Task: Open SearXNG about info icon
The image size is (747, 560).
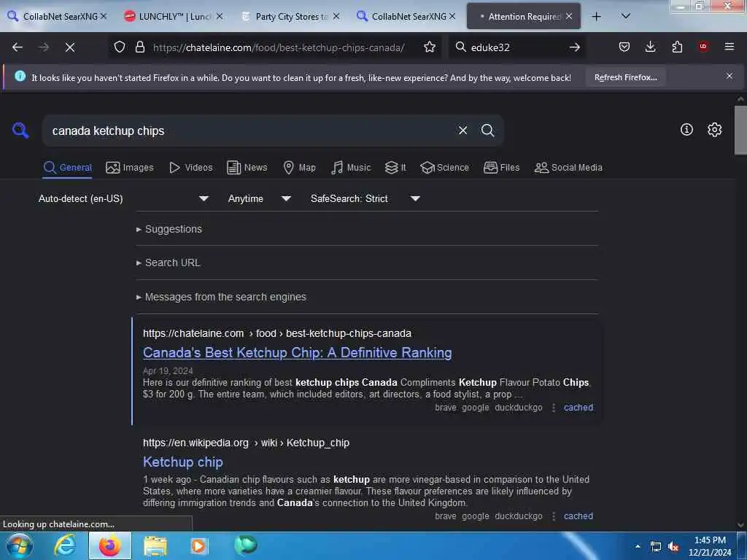Action: (x=686, y=130)
